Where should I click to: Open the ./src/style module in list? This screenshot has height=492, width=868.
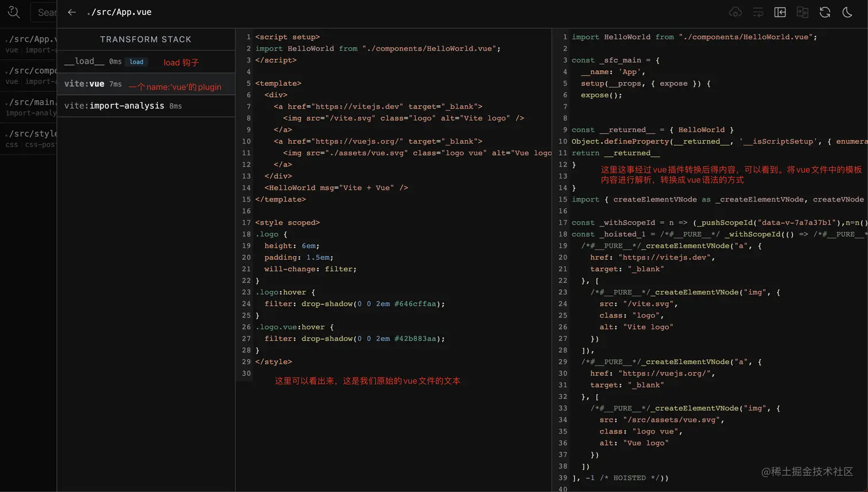coord(28,138)
